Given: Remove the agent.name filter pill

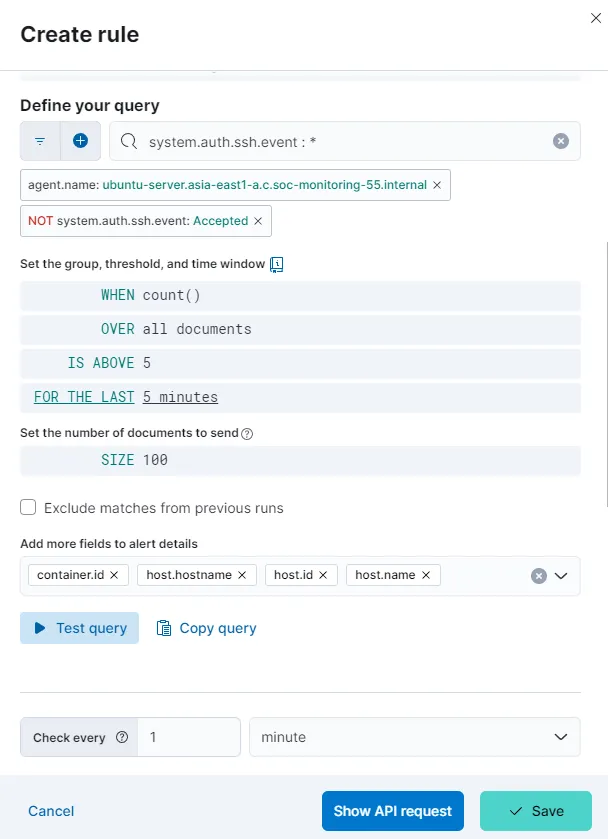Looking at the screenshot, I should 437,185.
